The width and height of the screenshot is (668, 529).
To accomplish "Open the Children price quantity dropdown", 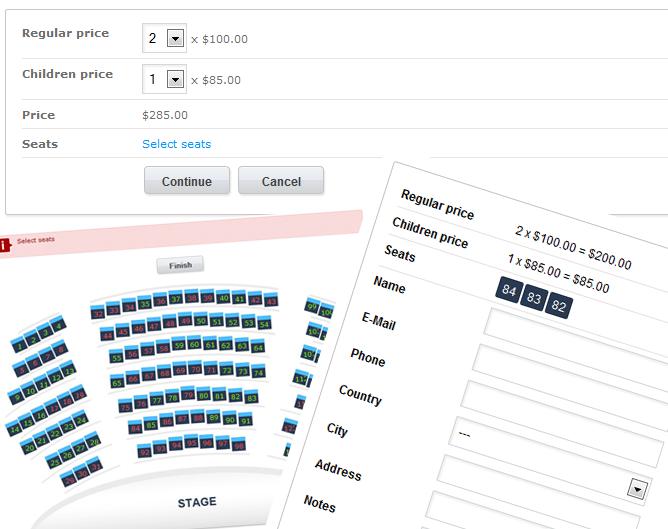I will pyautogui.click(x=175, y=80).
